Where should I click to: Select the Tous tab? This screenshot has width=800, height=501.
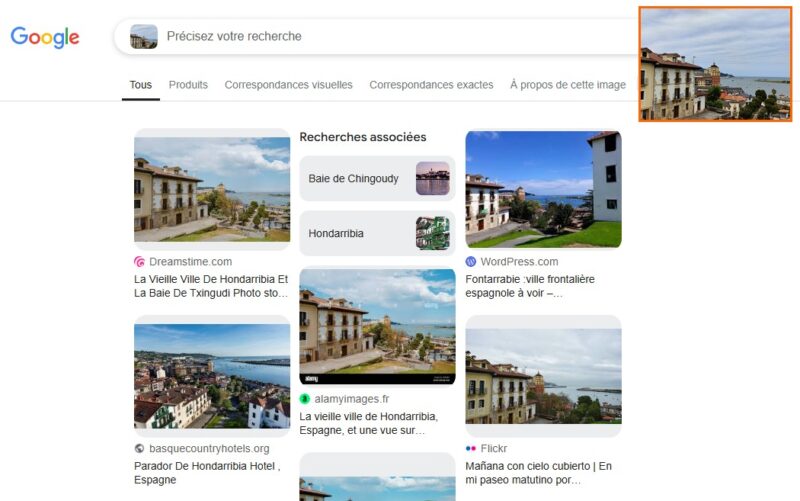(141, 85)
